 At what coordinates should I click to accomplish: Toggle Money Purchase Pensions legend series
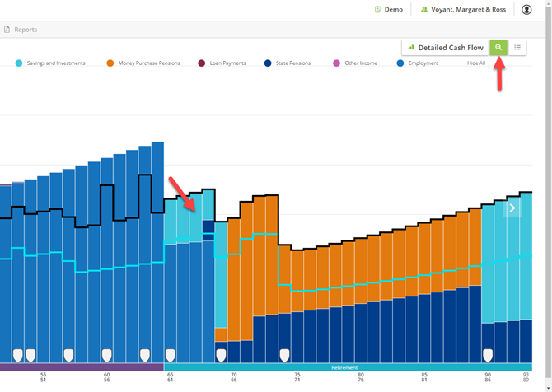[143, 63]
